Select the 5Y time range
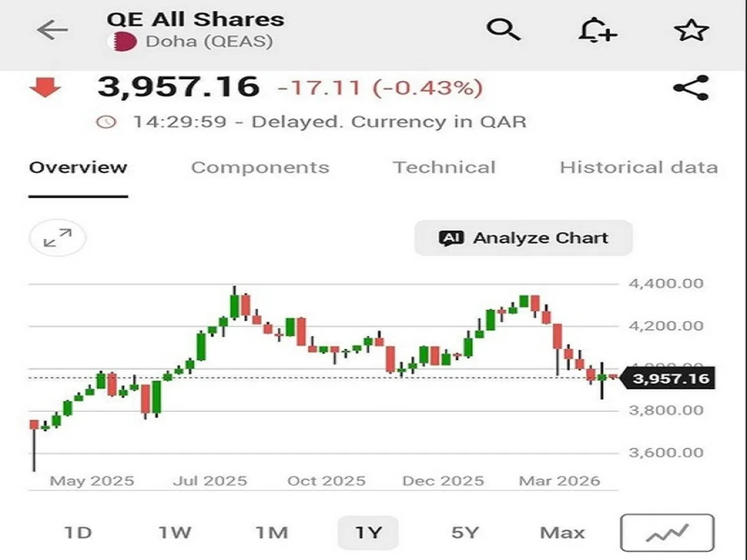747x560 pixels. 465,533
